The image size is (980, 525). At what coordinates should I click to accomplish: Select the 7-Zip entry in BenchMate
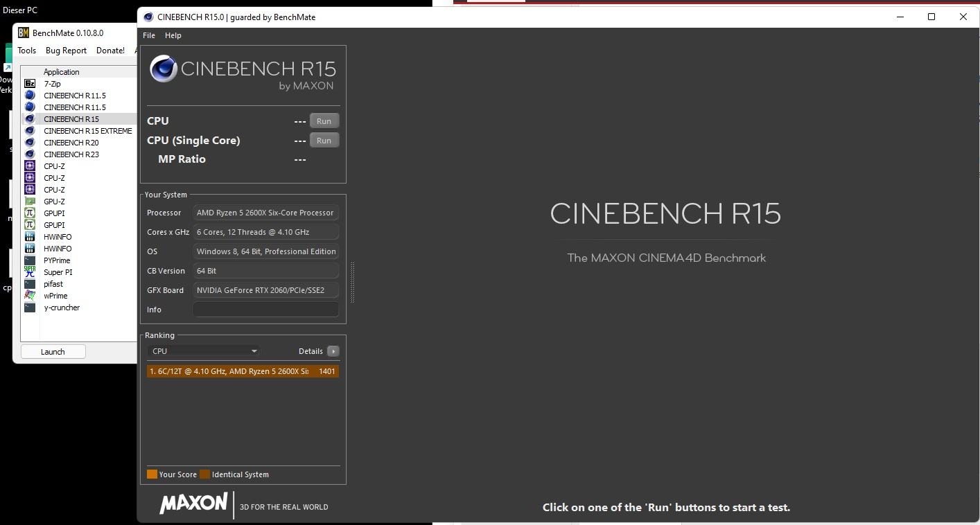52,84
